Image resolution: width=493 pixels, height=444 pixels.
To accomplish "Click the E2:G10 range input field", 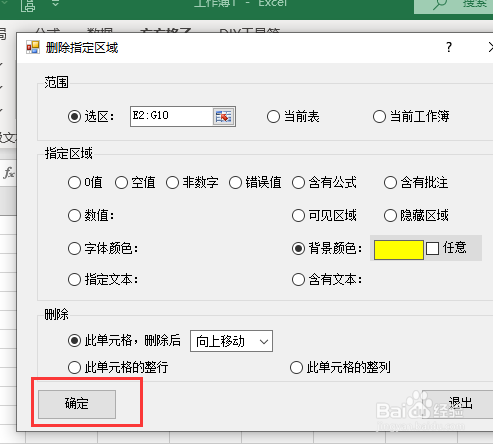I will (171, 117).
